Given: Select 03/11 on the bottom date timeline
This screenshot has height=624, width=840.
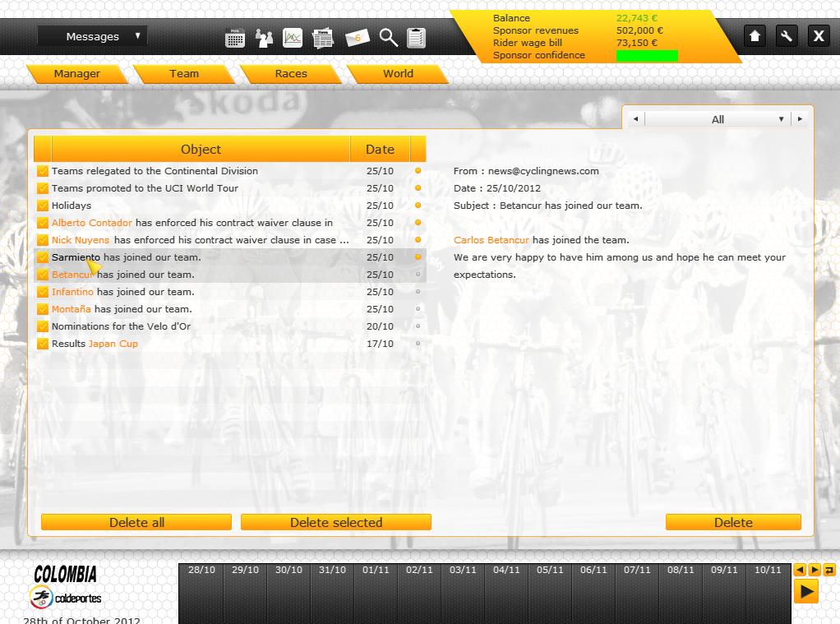Looking at the screenshot, I should coord(463,570).
